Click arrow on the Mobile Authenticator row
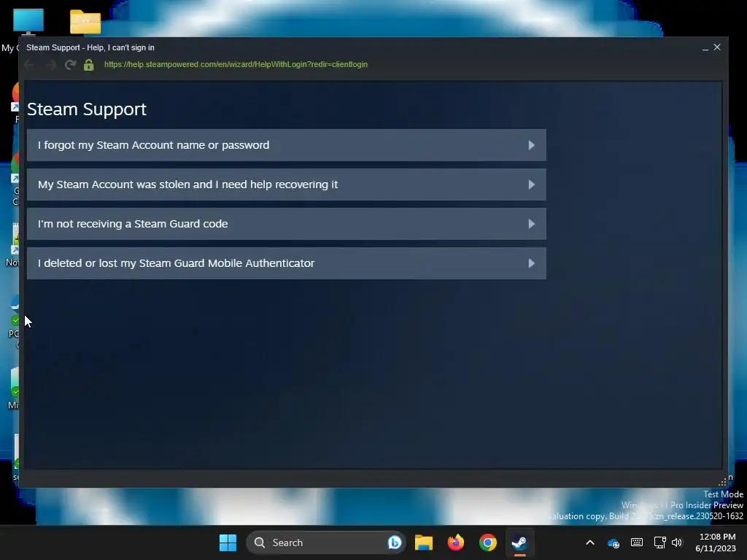This screenshot has width=747, height=560. pos(531,263)
